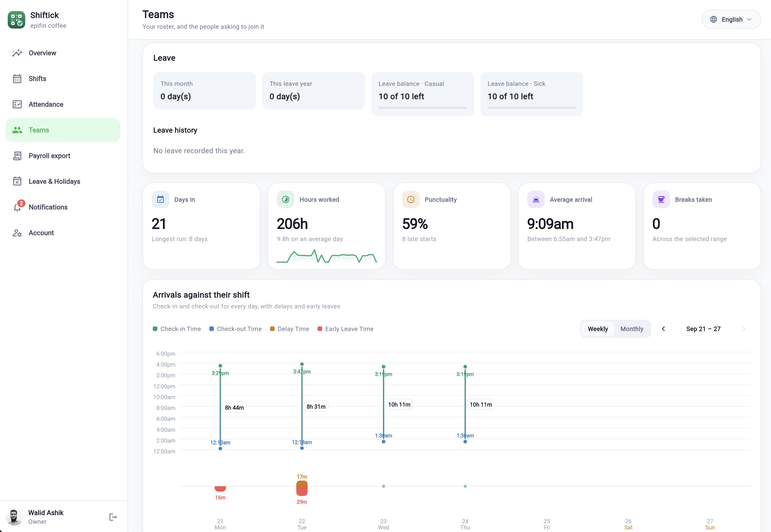Click the 17m delay bar on Tuesday
771x532 pixels.
tap(302, 483)
